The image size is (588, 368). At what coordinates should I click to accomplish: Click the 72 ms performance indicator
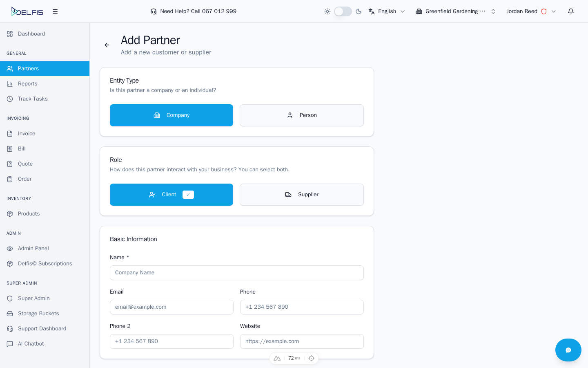pos(294,358)
